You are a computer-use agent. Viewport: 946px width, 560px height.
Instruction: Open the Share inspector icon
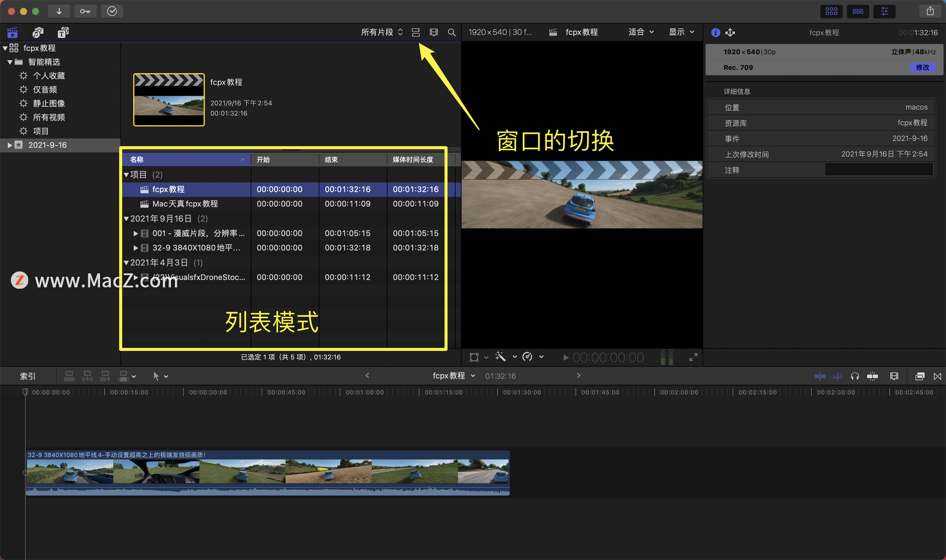pos(730,33)
